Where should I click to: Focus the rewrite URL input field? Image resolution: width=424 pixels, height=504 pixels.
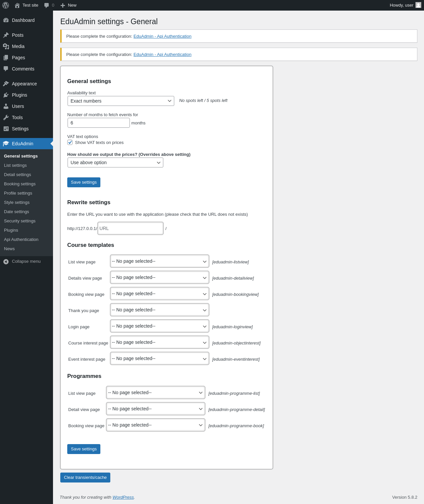click(131, 228)
